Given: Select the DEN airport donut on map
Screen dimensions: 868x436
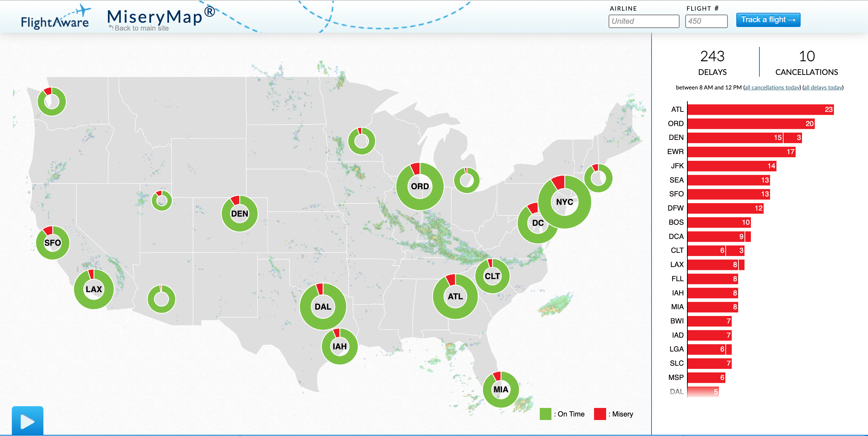Looking at the screenshot, I should click(240, 213).
